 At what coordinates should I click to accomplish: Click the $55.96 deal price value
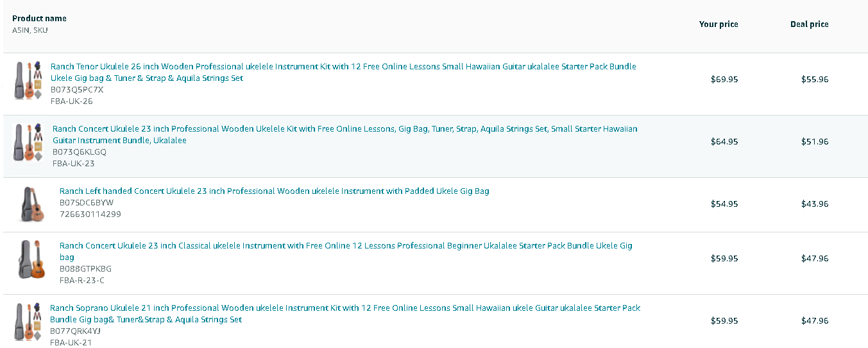click(x=815, y=79)
